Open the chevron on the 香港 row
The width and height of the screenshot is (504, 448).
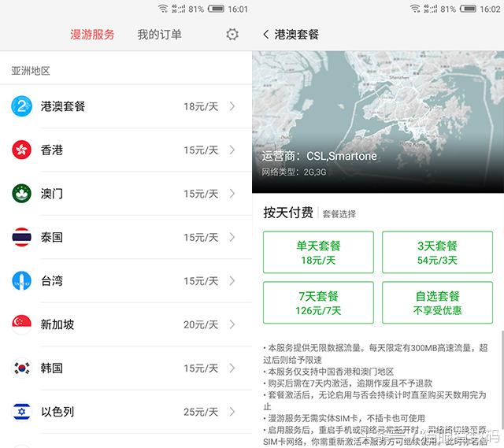point(232,150)
